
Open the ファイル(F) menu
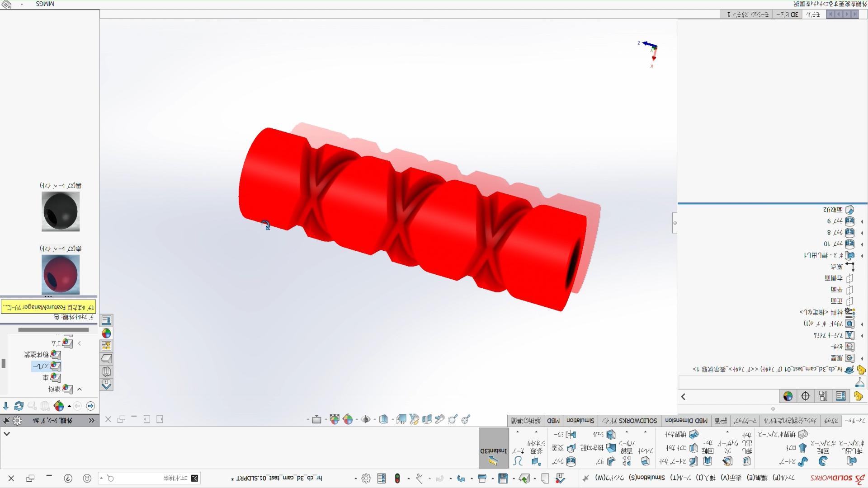pyautogui.click(x=783, y=478)
